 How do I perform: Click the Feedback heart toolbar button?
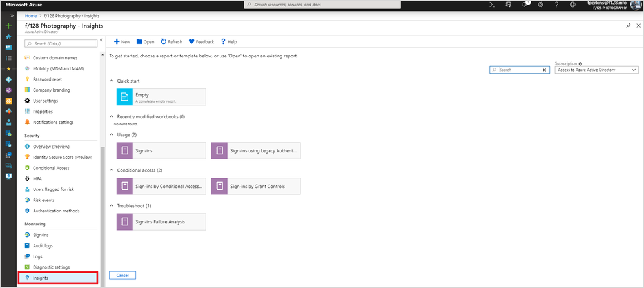pyautogui.click(x=201, y=41)
